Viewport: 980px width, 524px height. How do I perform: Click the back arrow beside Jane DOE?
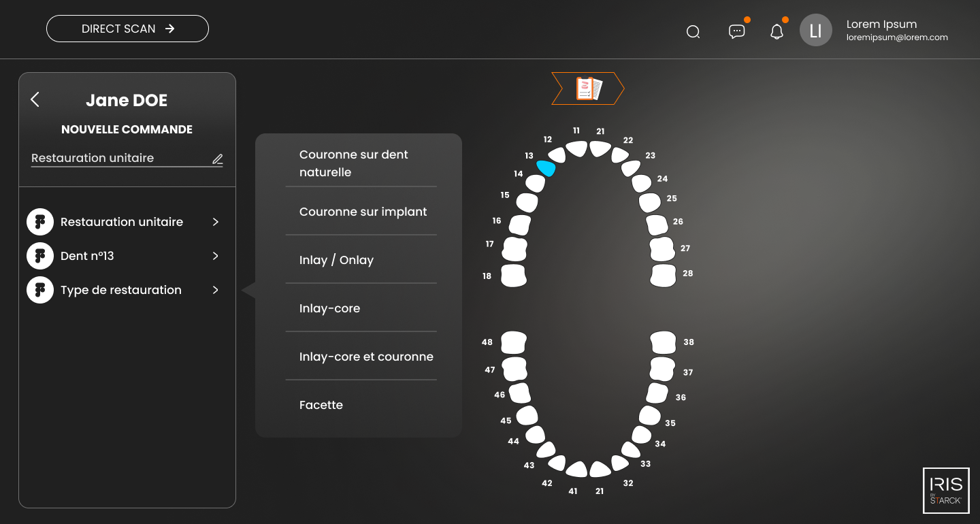35,99
